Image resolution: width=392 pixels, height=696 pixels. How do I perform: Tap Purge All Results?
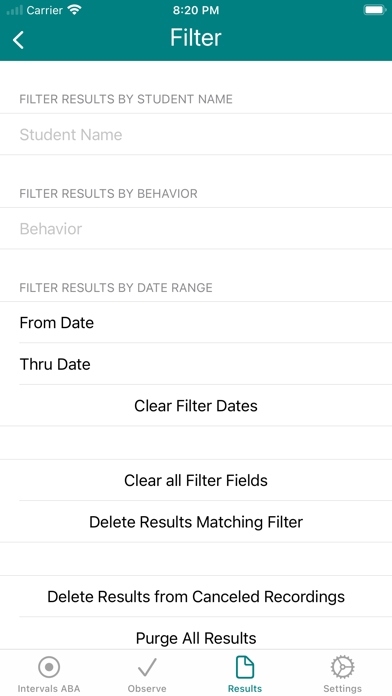196,638
